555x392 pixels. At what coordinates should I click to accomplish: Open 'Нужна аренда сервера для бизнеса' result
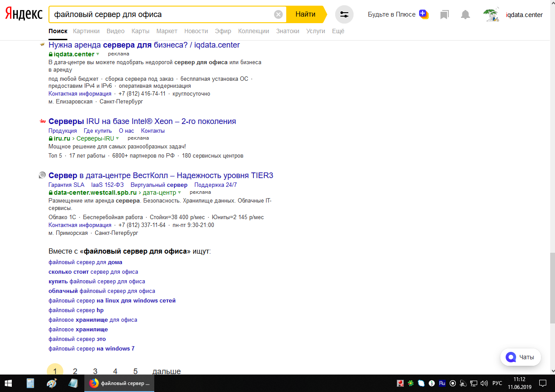[x=144, y=45]
